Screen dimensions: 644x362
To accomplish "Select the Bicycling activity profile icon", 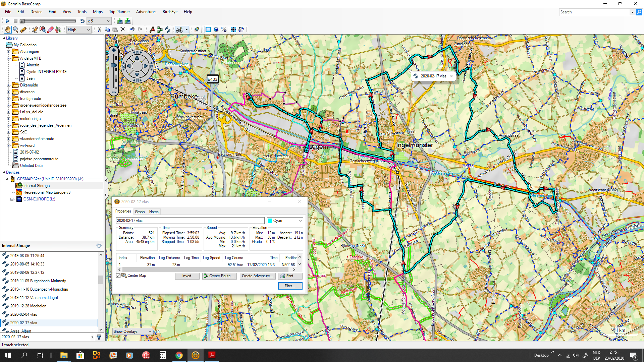I will (x=179, y=29).
